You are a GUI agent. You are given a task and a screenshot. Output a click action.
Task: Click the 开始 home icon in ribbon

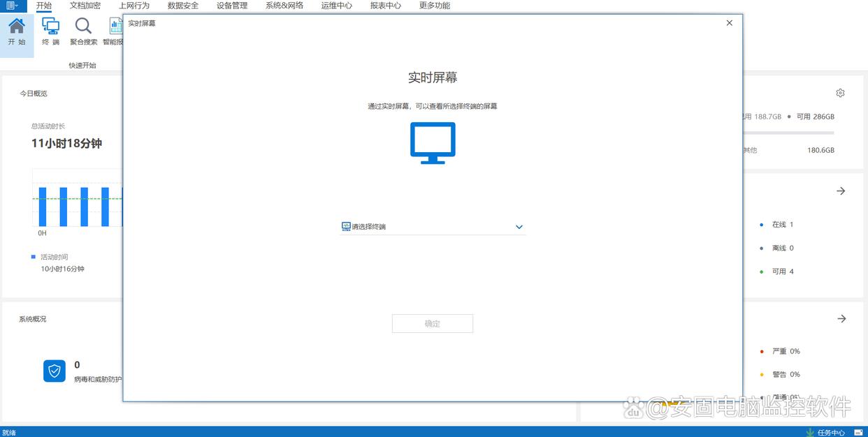[x=17, y=31]
